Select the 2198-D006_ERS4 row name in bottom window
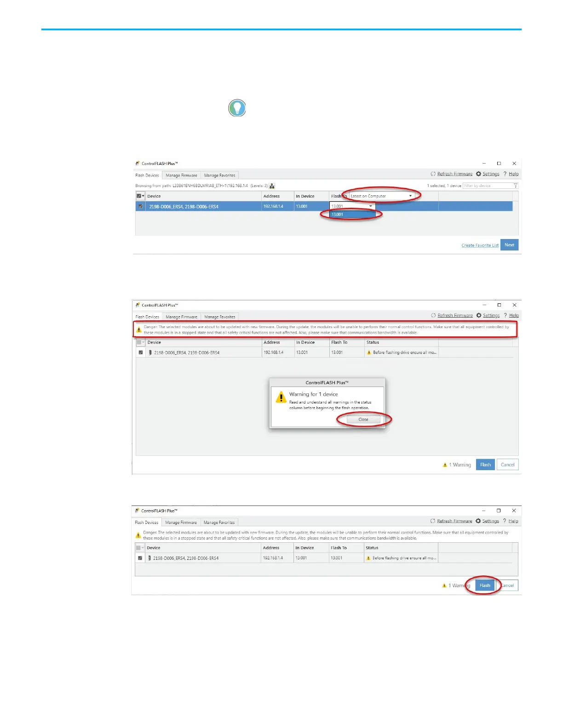Viewport: 563px width, 728px height. tap(186, 558)
